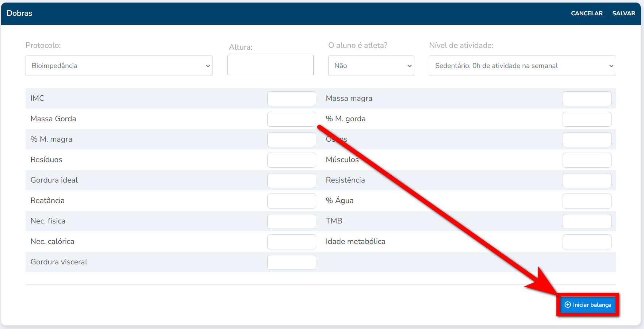The height and width of the screenshot is (329, 644).
Task: Focus the TMB input box
Action: [587, 221]
